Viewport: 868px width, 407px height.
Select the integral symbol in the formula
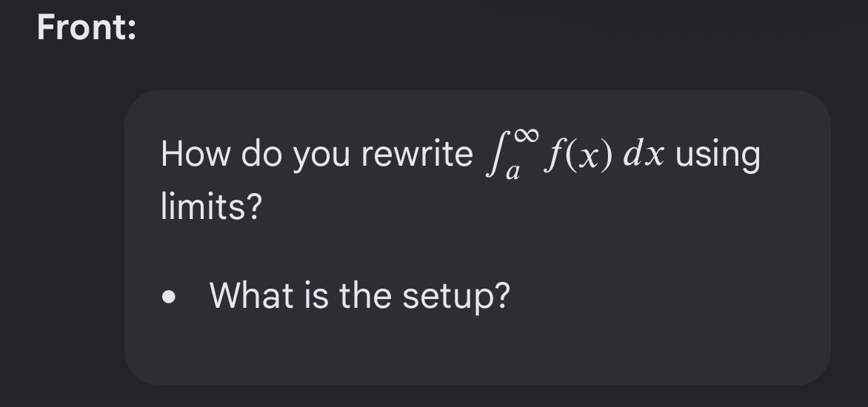[495, 156]
